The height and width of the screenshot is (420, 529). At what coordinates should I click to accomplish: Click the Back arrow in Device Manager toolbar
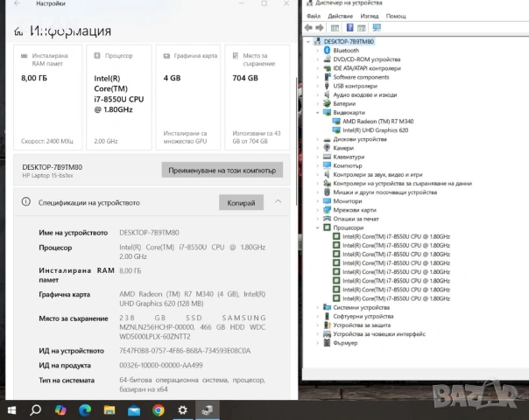tap(308, 28)
